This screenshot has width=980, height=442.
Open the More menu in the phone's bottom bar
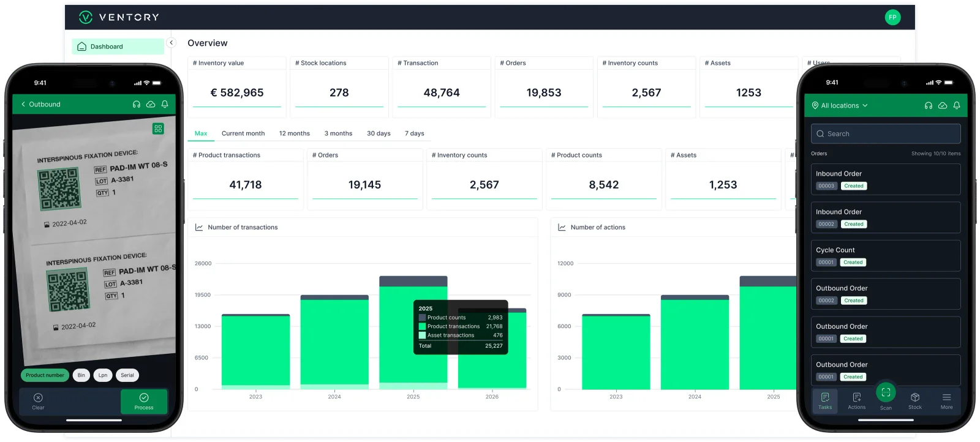click(x=947, y=401)
